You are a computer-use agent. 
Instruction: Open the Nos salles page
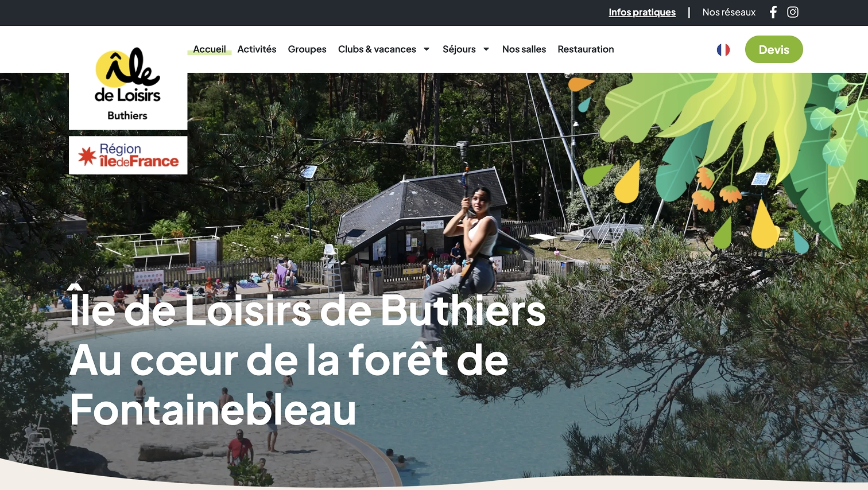524,49
